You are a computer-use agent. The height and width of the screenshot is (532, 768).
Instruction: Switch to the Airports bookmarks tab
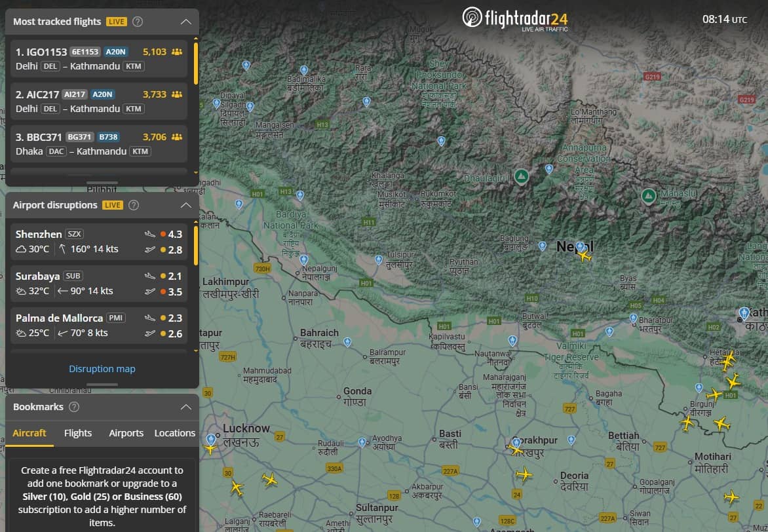(x=126, y=433)
